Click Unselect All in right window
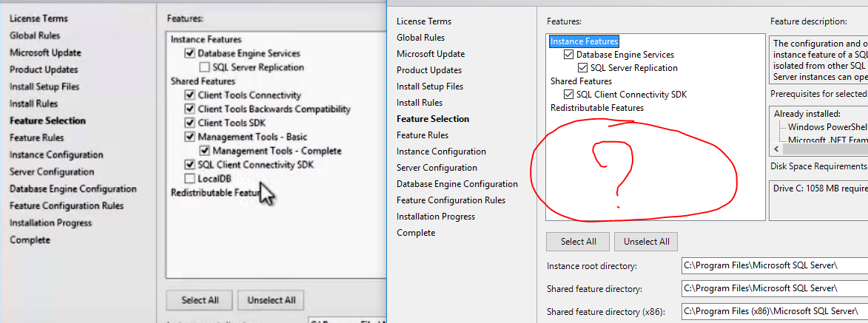 [646, 242]
